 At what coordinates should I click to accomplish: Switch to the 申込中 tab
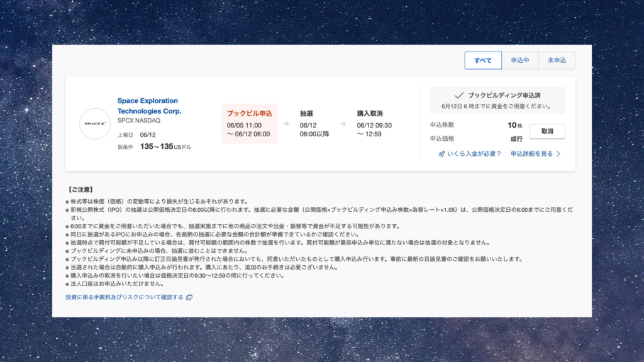520,60
